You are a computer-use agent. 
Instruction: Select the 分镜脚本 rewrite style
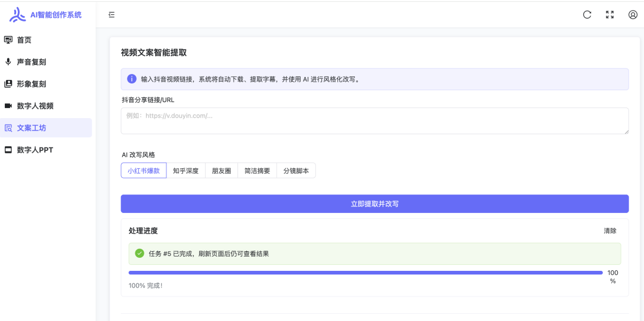coord(296,171)
